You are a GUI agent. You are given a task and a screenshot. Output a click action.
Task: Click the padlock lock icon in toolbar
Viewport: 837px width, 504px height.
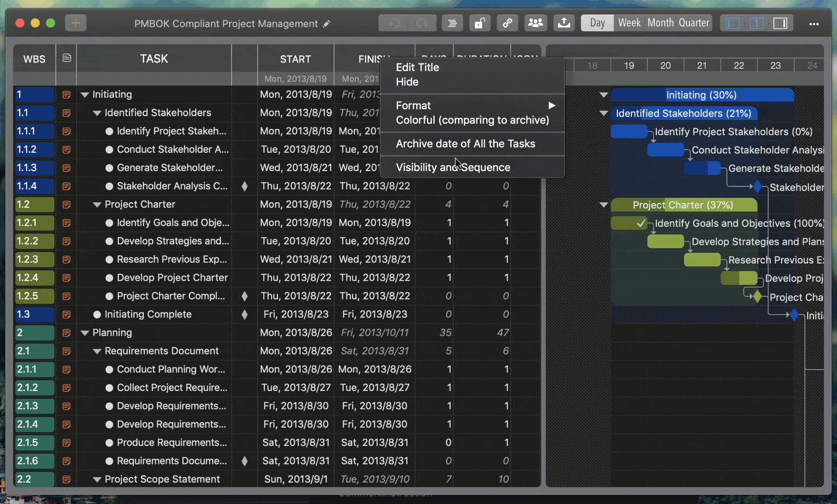[479, 23]
